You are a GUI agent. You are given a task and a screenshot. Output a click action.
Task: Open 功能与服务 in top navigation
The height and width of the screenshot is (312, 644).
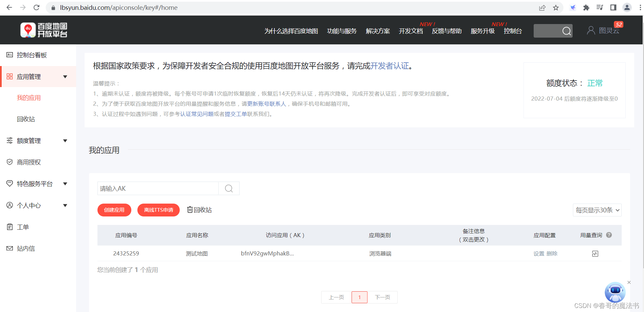(342, 31)
